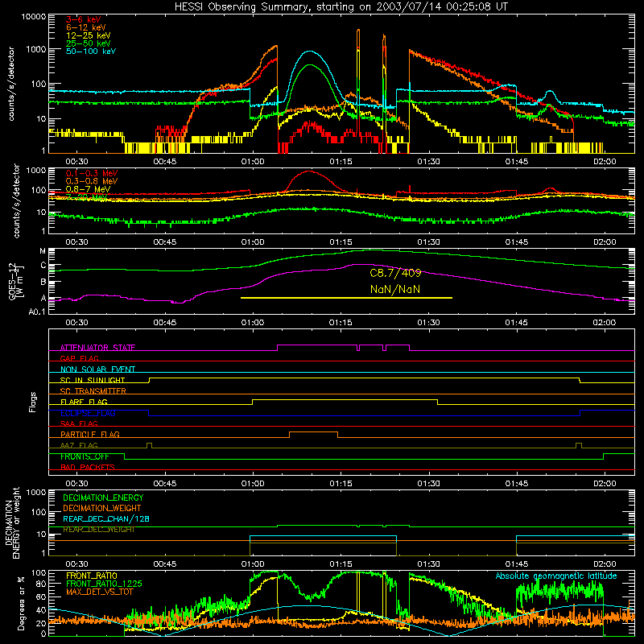Click counts/s/detector axis title of top panel
The image size is (644, 644).
(x=11, y=84)
